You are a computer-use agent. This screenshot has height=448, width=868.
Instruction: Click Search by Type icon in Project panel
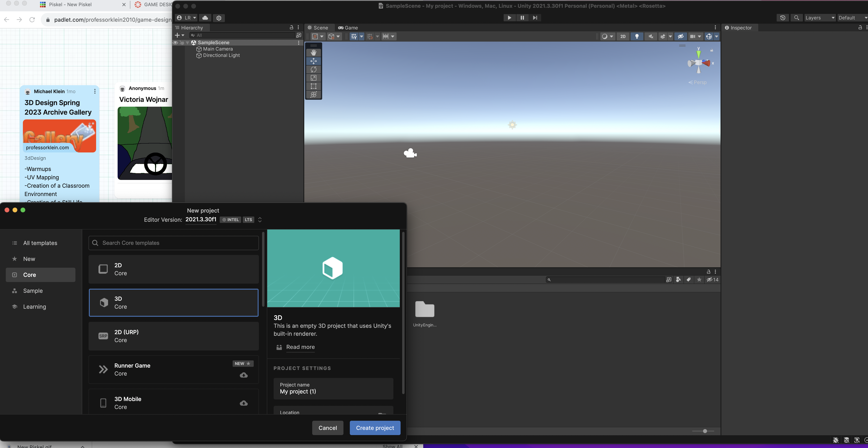[679, 279]
